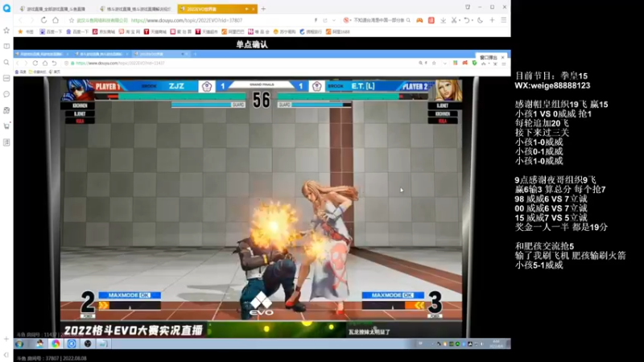Click the plus icon in right toolbar

[492, 20]
